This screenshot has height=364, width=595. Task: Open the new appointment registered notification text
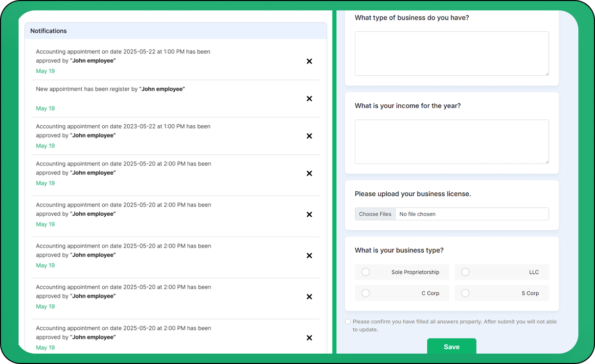110,89
